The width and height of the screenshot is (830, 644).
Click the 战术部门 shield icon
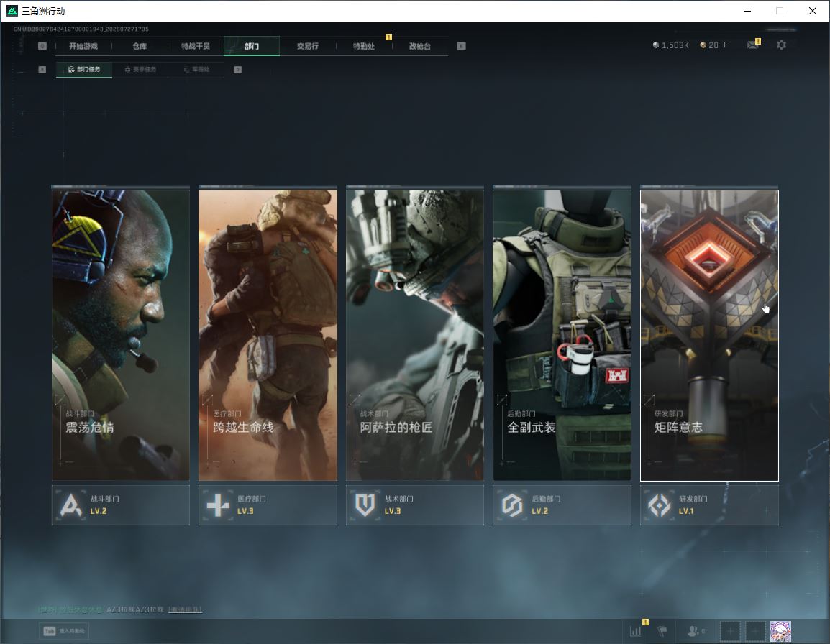(x=365, y=505)
